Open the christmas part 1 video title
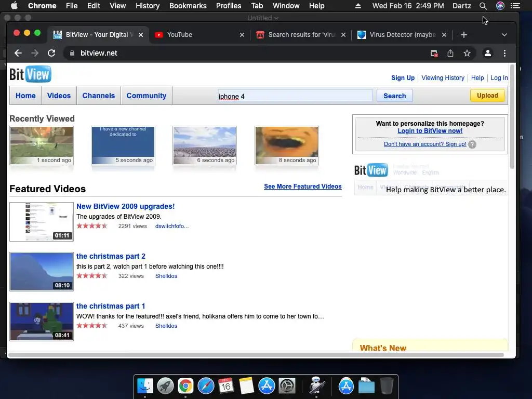The image size is (532, 399). (x=111, y=306)
